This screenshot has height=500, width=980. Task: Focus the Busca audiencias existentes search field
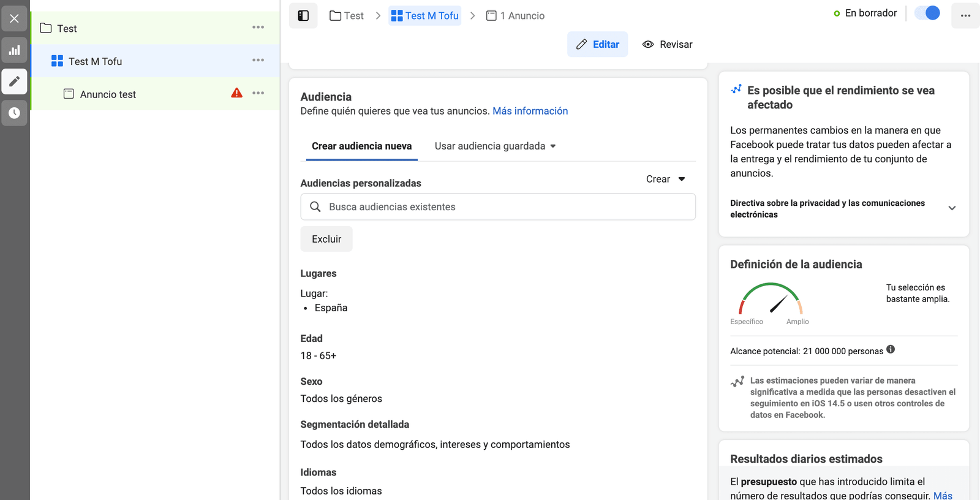(x=497, y=207)
